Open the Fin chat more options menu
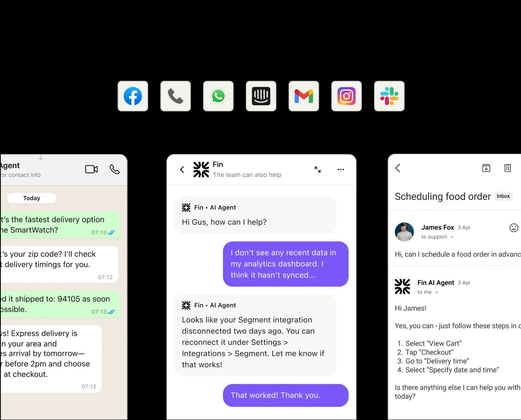The height and width of the screenshot is (420, 521). 341,170
